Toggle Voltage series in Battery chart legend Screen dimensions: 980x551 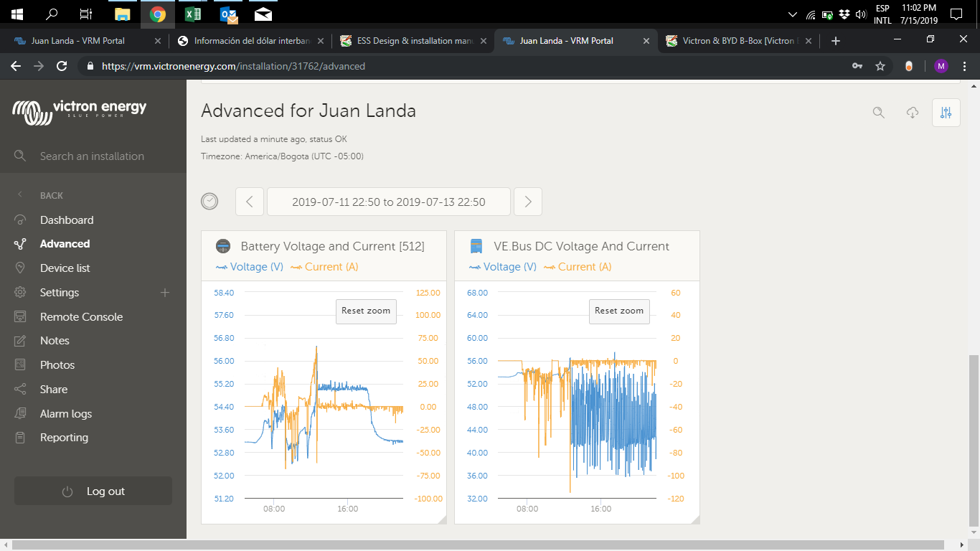[250, 267]
